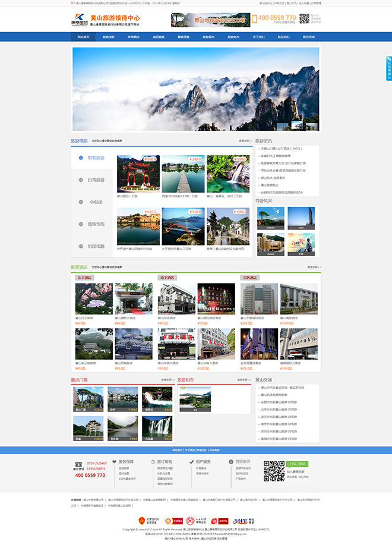Select the 自驾旅游 route category

click(x=96, y=180)
